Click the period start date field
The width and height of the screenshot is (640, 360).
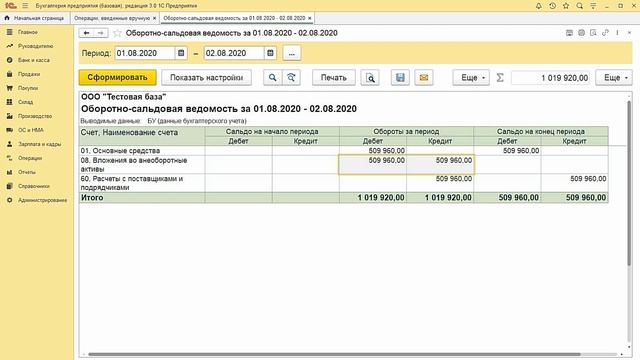click(x=144, y=53)
